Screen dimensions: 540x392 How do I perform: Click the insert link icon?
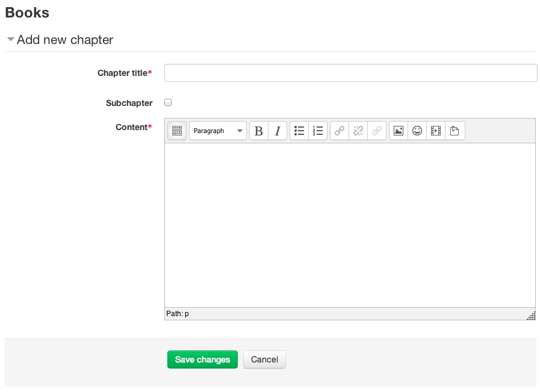339,131
